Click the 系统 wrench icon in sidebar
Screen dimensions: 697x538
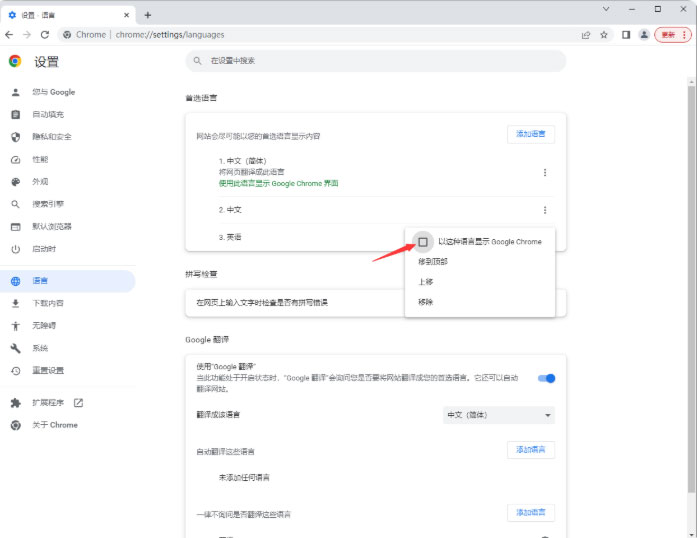coord(16,348)
